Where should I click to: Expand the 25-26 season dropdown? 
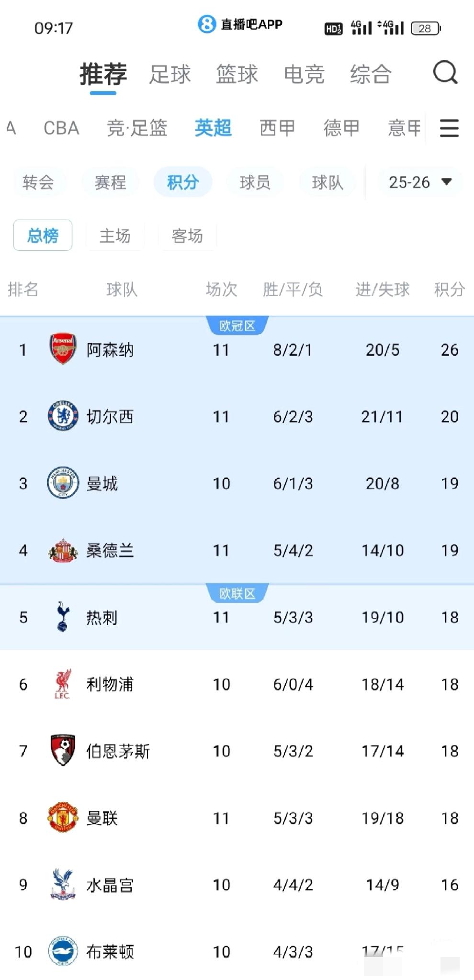(420, 182)
